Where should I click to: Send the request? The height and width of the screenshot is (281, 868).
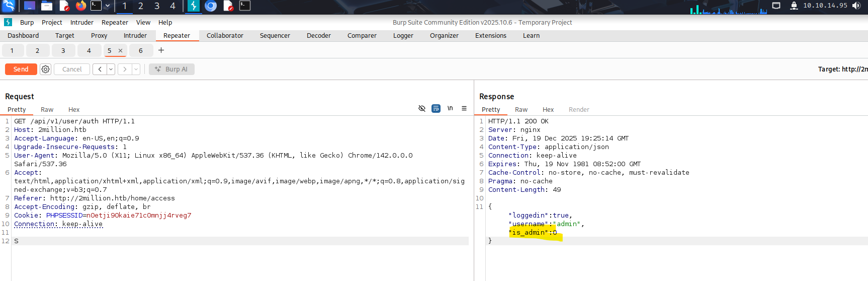tap(21, 69)
